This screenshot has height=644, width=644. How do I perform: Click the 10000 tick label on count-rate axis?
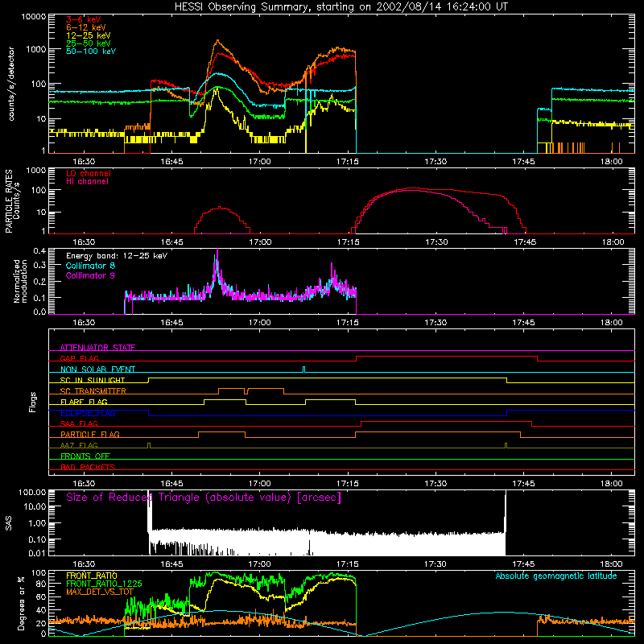point(33,17)
